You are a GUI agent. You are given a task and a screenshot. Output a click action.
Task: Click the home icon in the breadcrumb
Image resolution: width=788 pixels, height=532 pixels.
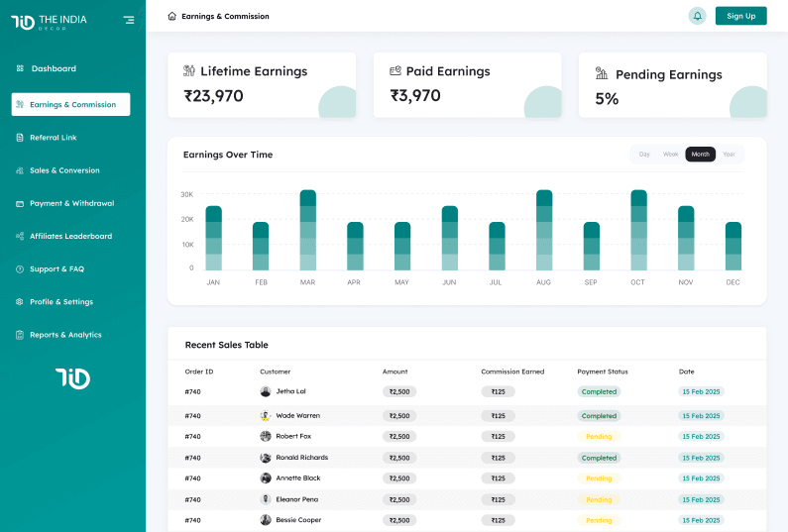(172, 16)
